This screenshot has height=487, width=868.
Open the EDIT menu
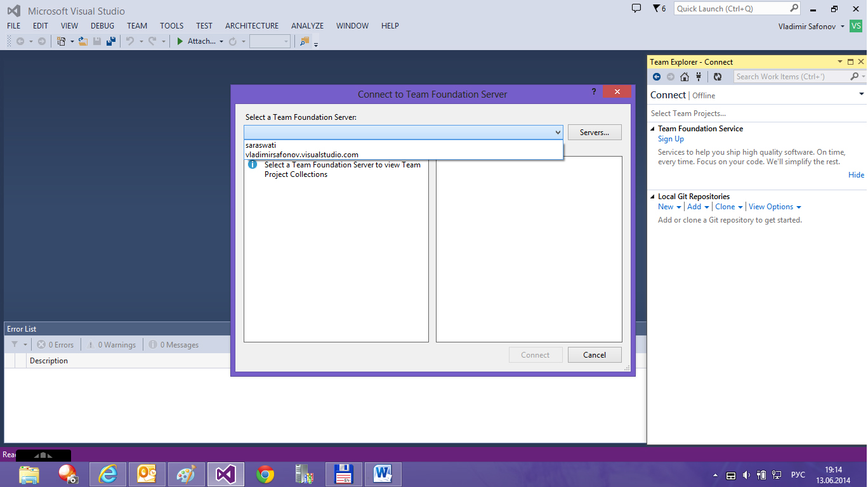tap(41, 26)
